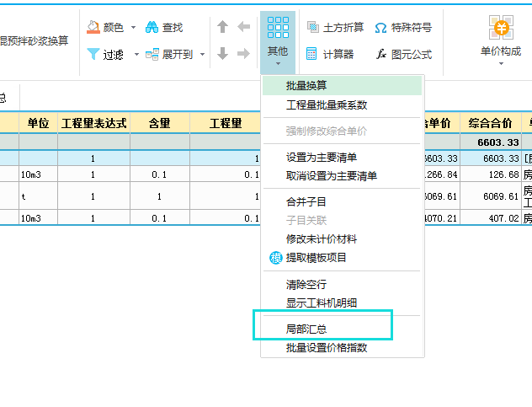Click the 混预拌砂浆换算 button text
532x407 pixels.
pos(34,40)
